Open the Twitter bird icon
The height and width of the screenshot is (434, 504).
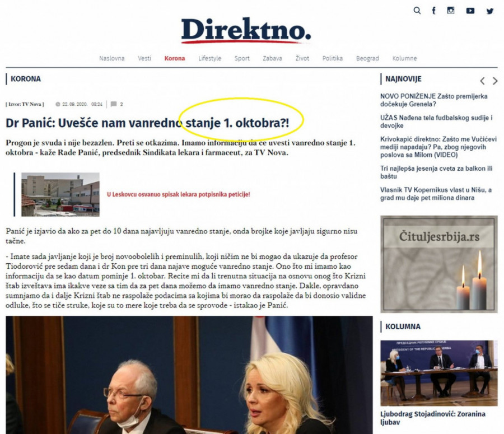pyautogui.click(x=489, y=11)
